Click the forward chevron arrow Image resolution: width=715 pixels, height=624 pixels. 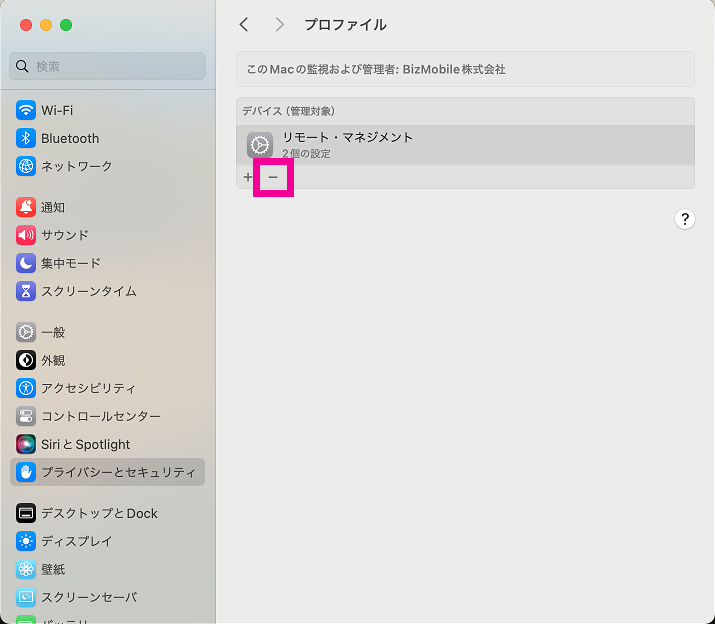279,25
